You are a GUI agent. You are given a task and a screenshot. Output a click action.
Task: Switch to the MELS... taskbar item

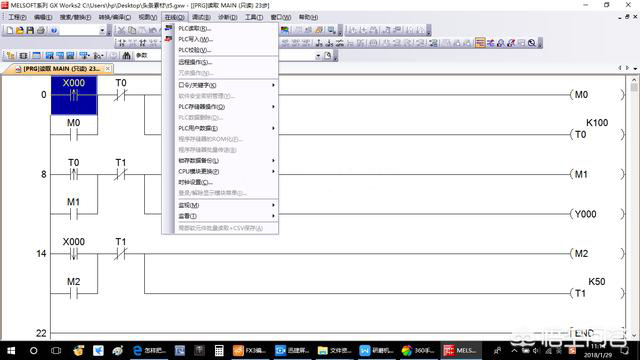tap(460, 351)
